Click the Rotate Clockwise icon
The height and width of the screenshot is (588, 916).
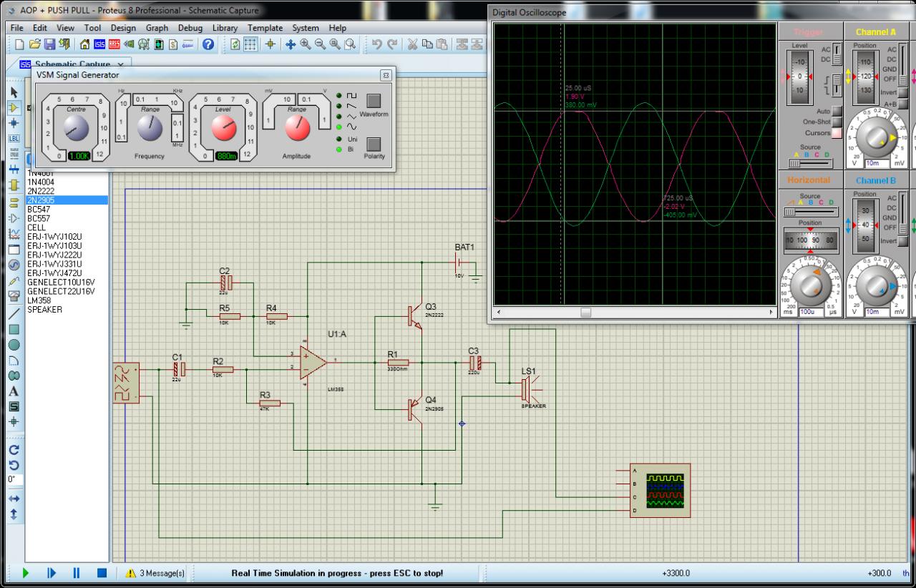click(14, 450)
